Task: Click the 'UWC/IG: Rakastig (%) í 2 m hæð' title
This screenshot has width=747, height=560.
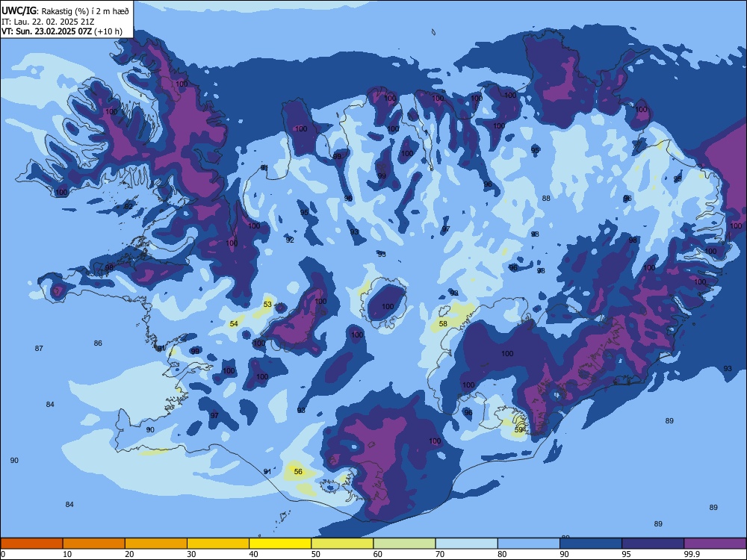Action: pos(65,10)
